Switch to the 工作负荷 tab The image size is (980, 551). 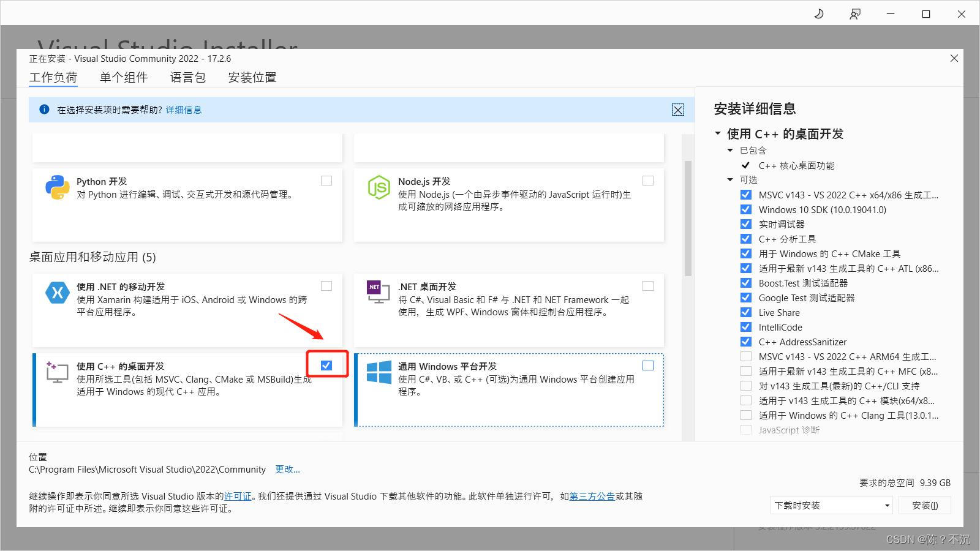tap(53, 78)
